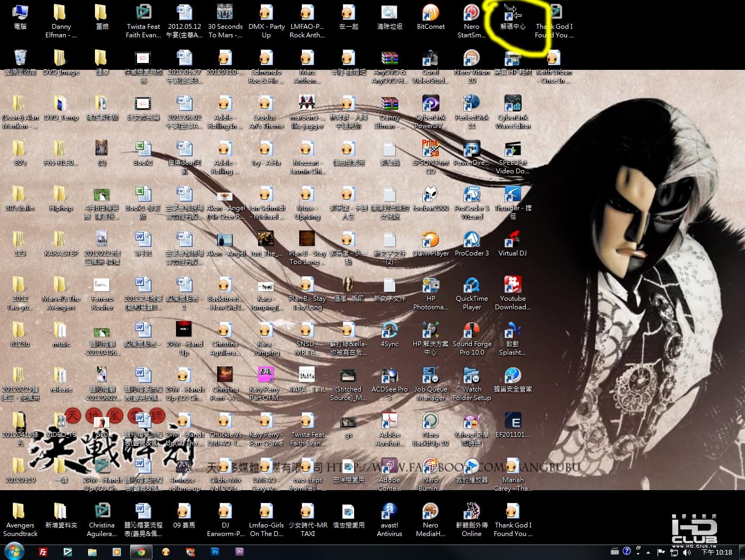Screen dimensions: 745x560
Task: Show hidden system tray icons
Action: click(648, 552)
